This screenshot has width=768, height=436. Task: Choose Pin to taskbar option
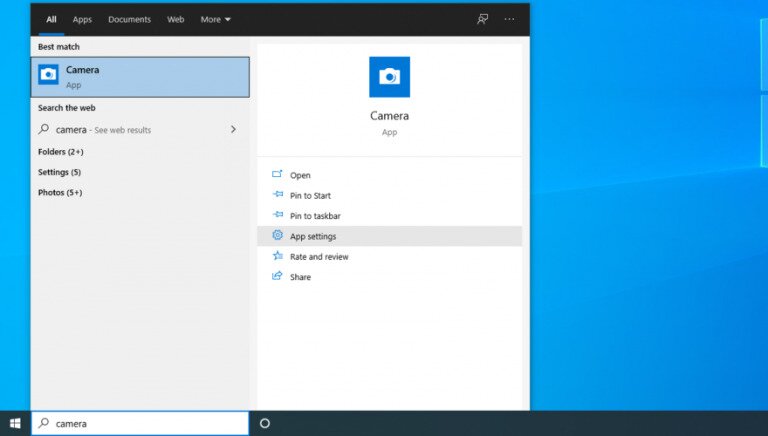[x=315, y=216]
